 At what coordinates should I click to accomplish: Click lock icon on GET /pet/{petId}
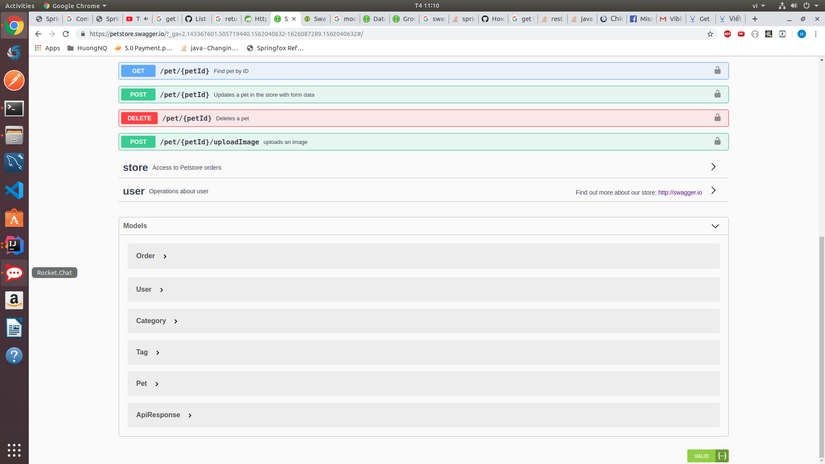[717, 70]
